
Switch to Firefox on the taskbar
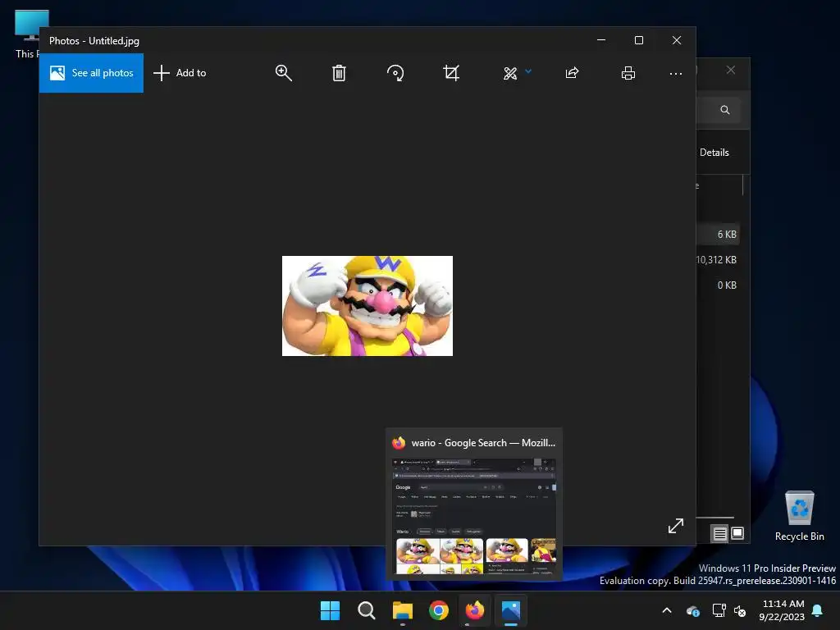point(475,610)
